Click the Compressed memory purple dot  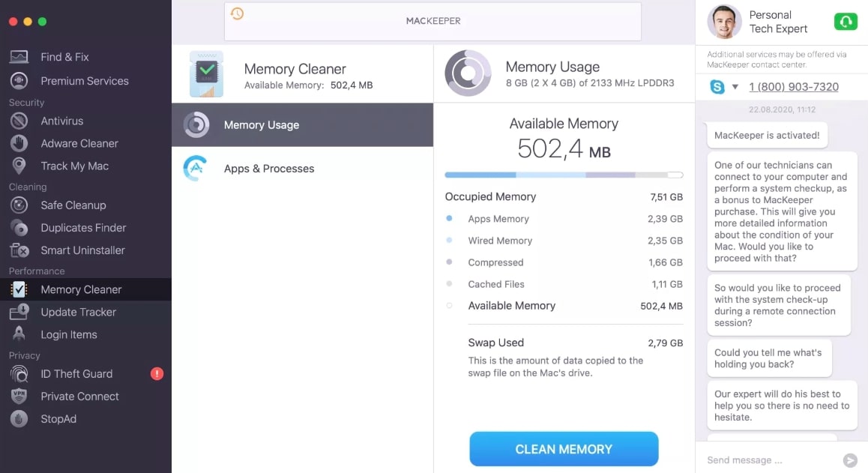[x=449, y=262]
